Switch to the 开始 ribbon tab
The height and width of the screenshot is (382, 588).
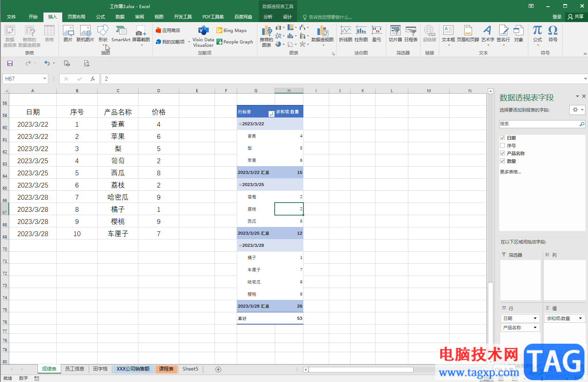33,17
